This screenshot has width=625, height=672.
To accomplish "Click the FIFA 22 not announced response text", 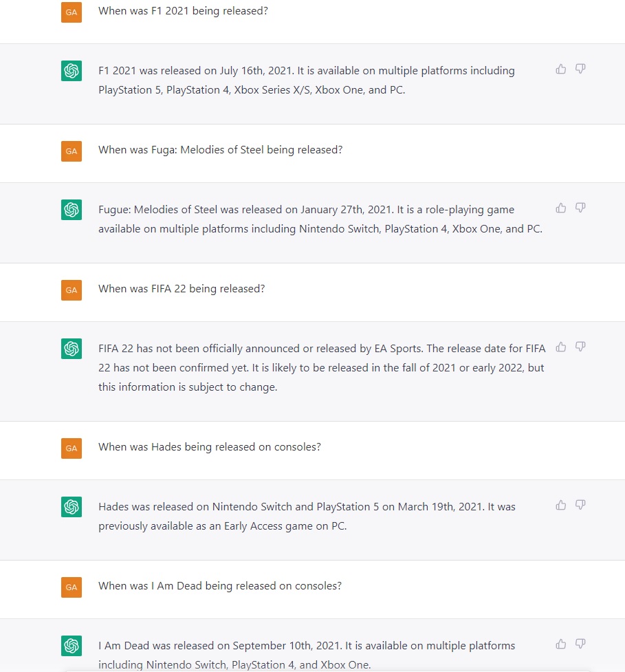I will tap(322, 368).
